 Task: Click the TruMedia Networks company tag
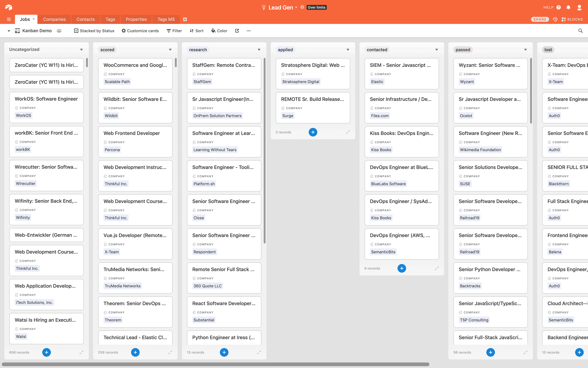pos(123,286)
